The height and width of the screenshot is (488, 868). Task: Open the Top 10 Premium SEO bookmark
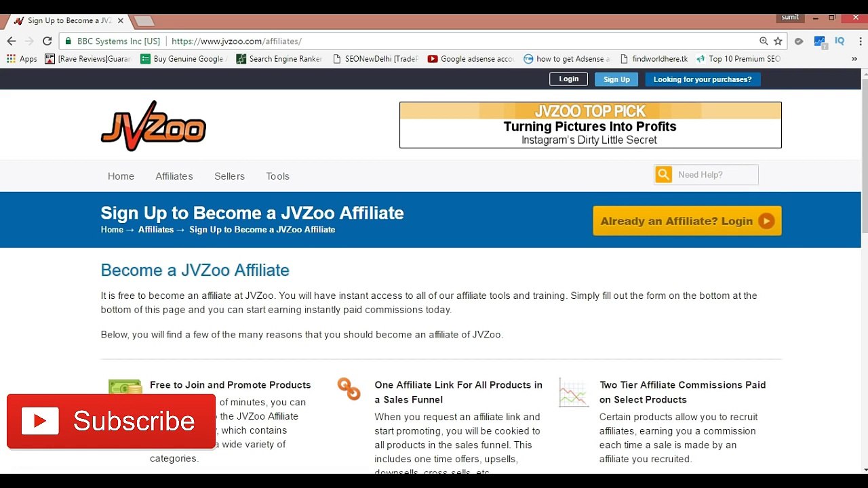(x=738, y=59)
